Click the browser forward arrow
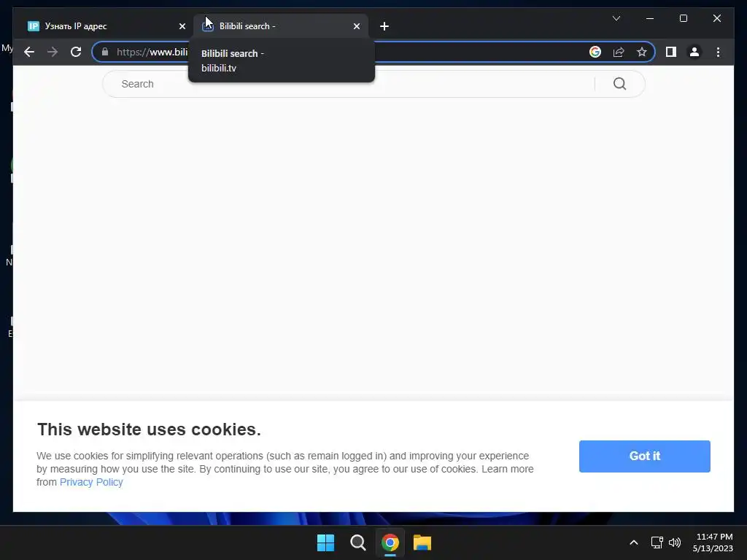This screenshot has width=747, height=560. pos(53,52)
